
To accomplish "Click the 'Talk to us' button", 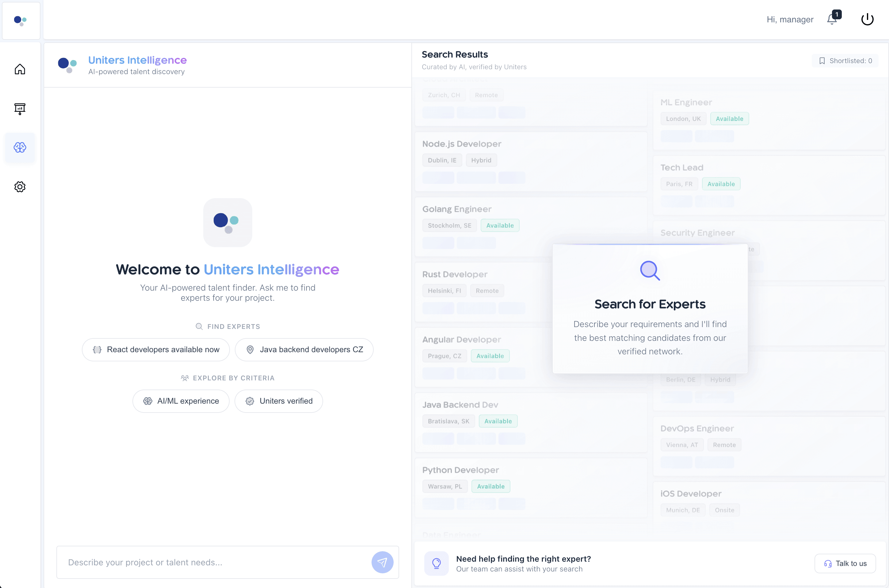I will tap(845, 563).
